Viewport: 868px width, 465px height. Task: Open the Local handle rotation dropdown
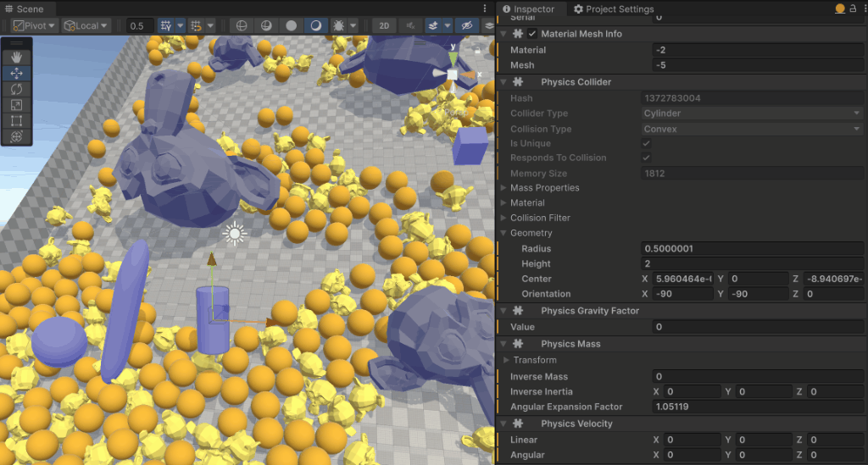(x=86, y=25)
